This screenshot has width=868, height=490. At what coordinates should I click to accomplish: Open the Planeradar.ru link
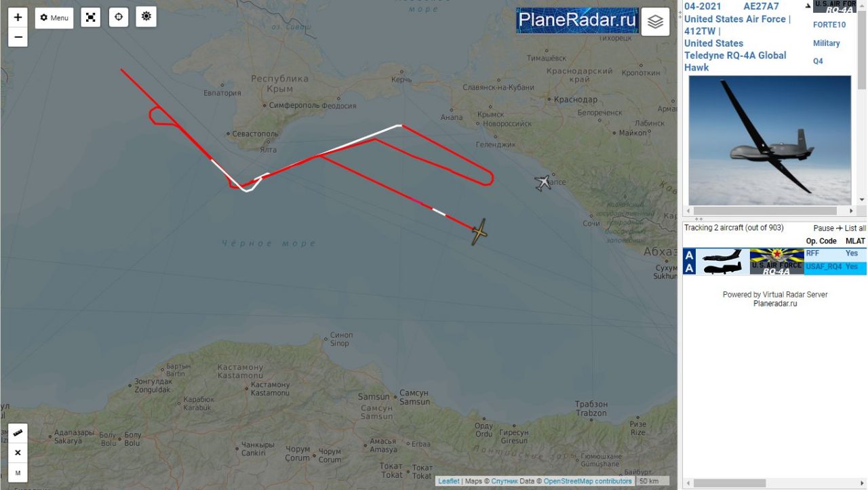775,304
